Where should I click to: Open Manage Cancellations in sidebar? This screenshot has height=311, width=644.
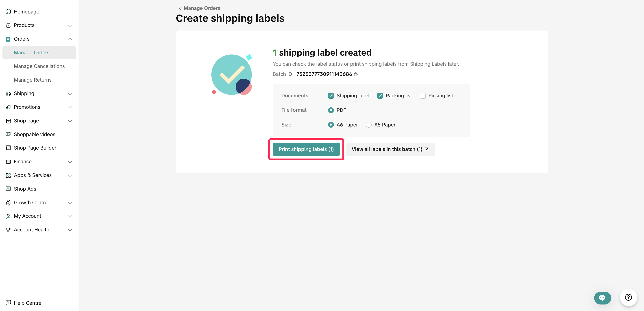coord(39,66)
